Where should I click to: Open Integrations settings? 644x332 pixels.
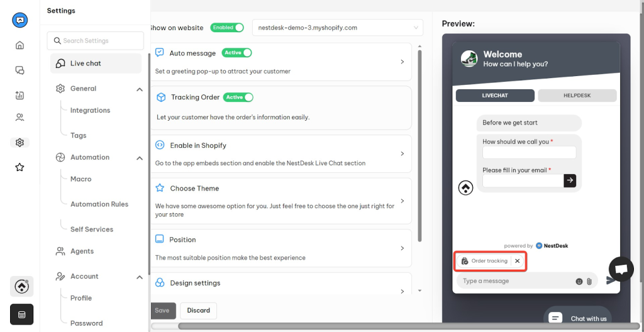point(91,110)
